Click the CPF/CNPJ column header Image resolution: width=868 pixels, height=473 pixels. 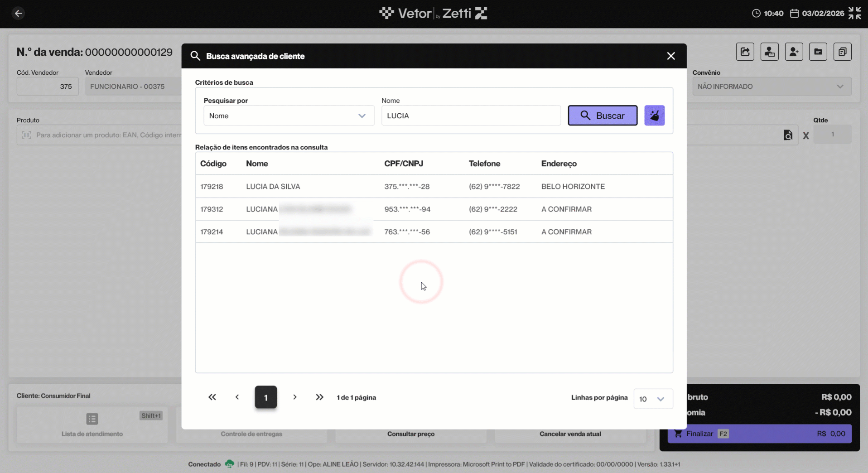pos(404,164)
